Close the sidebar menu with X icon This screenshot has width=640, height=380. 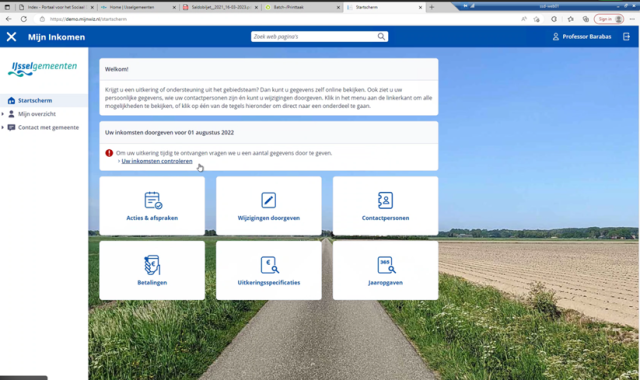tap(11, 37)
